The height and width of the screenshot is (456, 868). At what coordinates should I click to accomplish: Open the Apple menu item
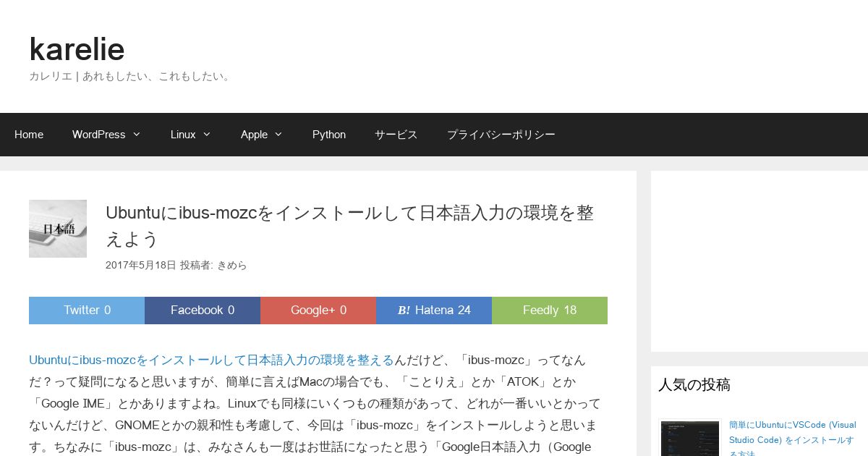click(254, 135)
